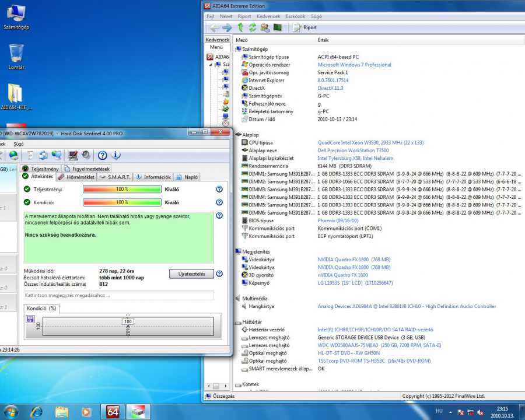Select the Áttekintés tab
Image resolution: width=525 pixels, height=420 pixels.
click(x=37, y=176)
